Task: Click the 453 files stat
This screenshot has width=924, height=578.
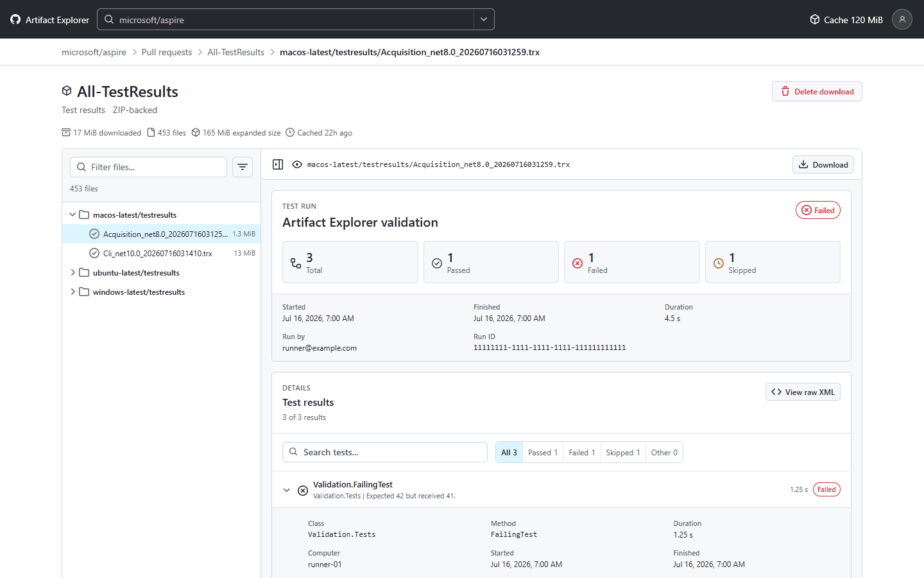Action: 167,133
